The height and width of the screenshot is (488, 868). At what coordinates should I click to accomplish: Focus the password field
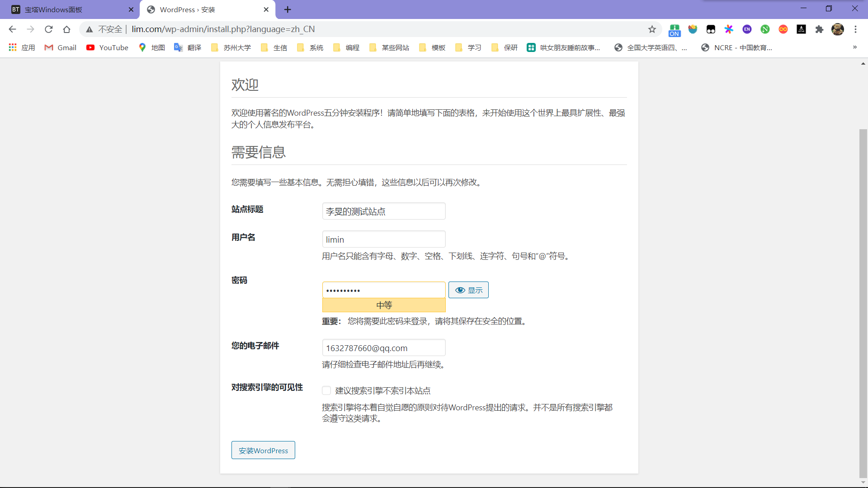point(384,290)
